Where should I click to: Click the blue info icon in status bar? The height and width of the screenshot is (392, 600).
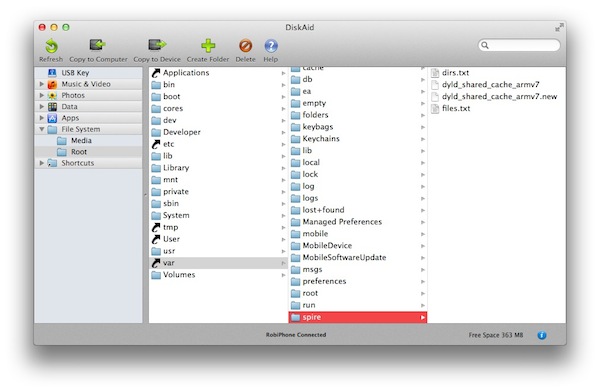click(541, 335)
